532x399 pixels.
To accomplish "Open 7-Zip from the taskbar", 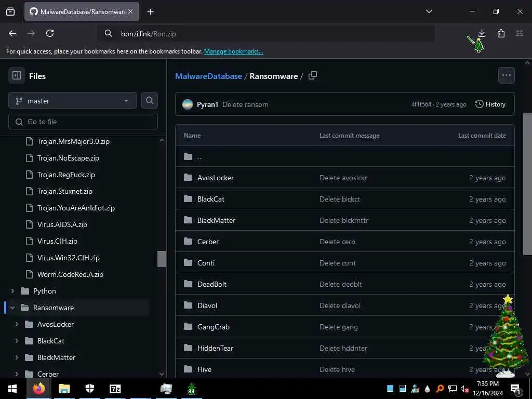I will point(115,389).
